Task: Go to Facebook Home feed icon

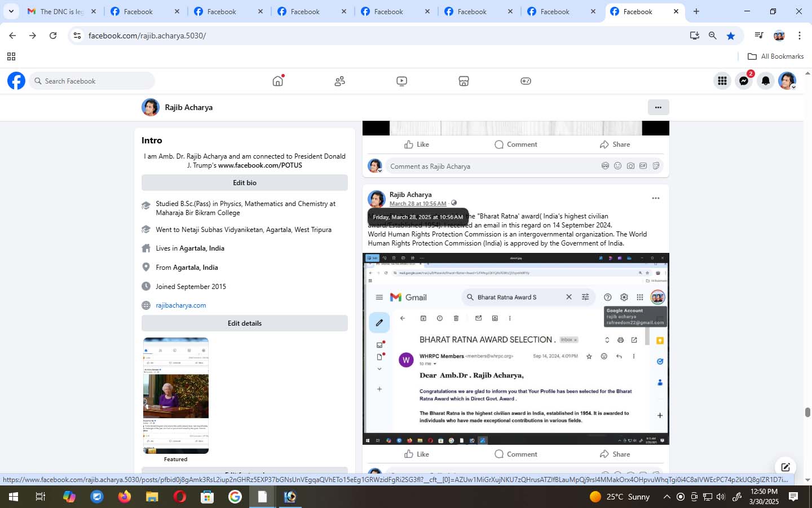Action: 277,81
